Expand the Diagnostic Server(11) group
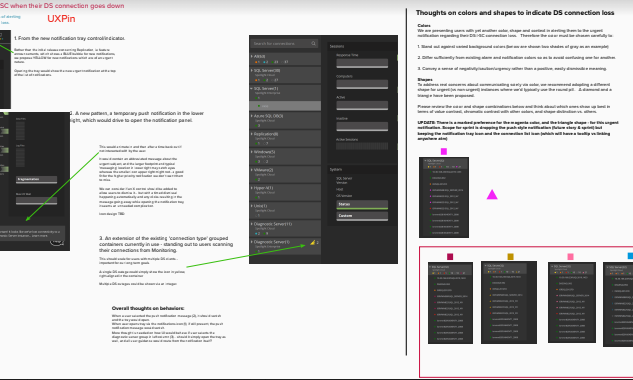 point(285,228)
